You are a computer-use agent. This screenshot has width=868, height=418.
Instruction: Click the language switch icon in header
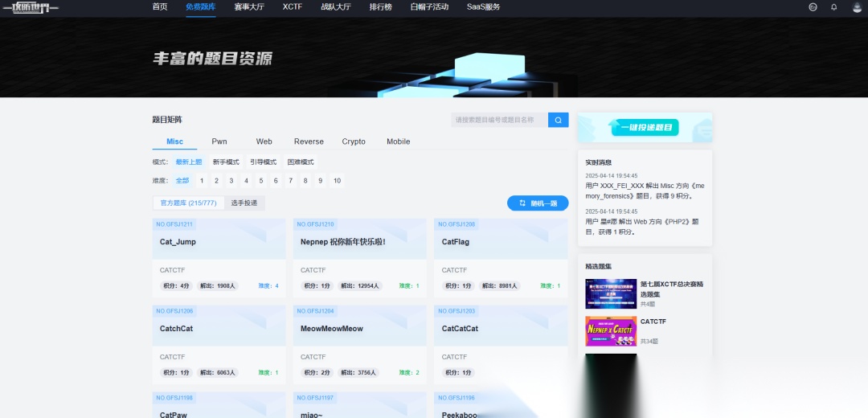(813, 7)
